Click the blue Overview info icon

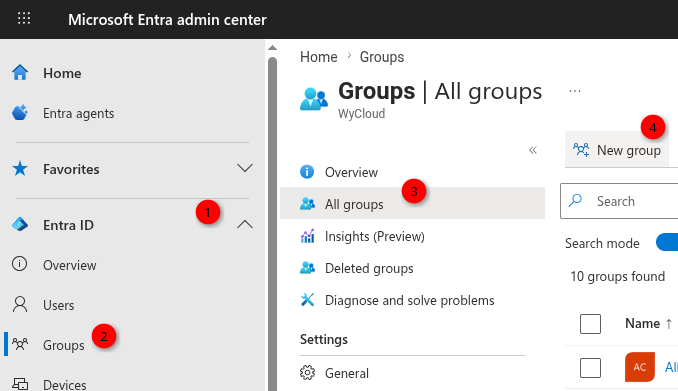tap(307, 172)
